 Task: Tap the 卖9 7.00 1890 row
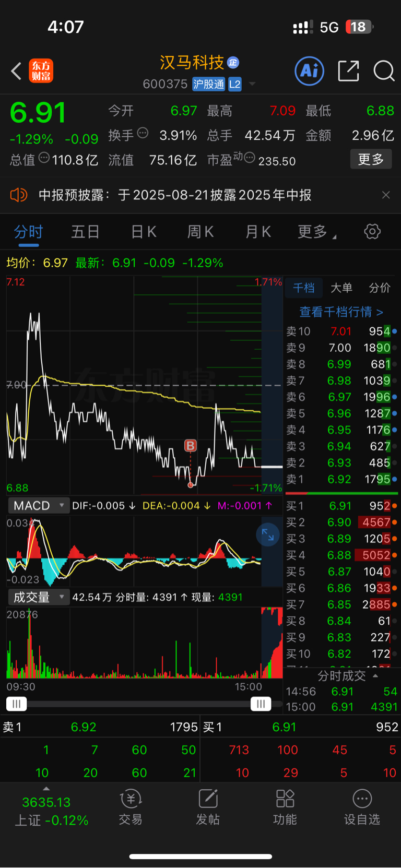pyautogui.click(x=341, y=348)
